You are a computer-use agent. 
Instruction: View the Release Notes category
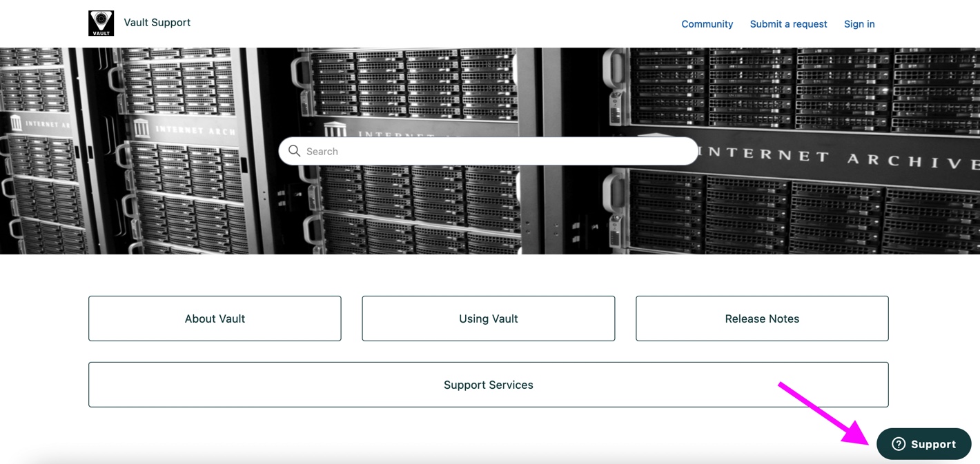pyautogui.click(x=762, y=319)
